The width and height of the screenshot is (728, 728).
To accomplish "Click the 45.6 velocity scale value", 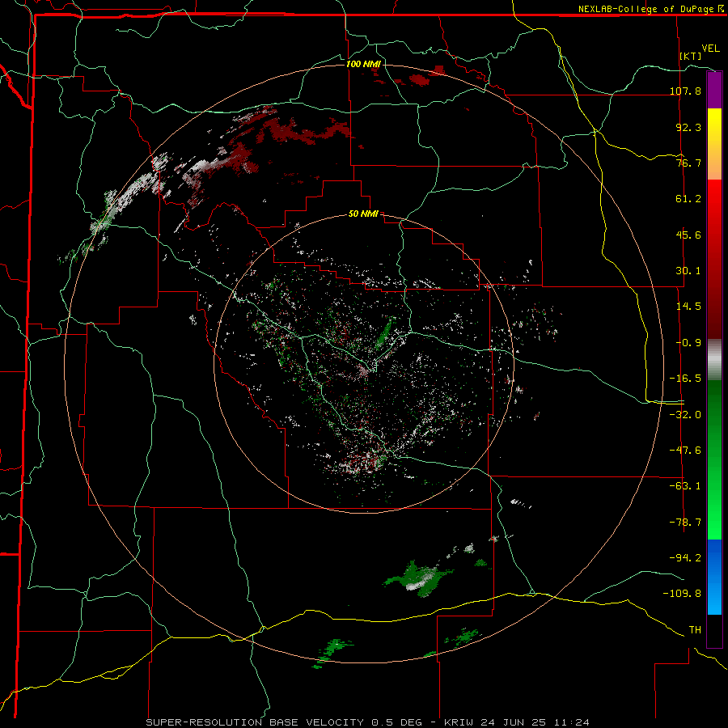I will pos(688,235).
